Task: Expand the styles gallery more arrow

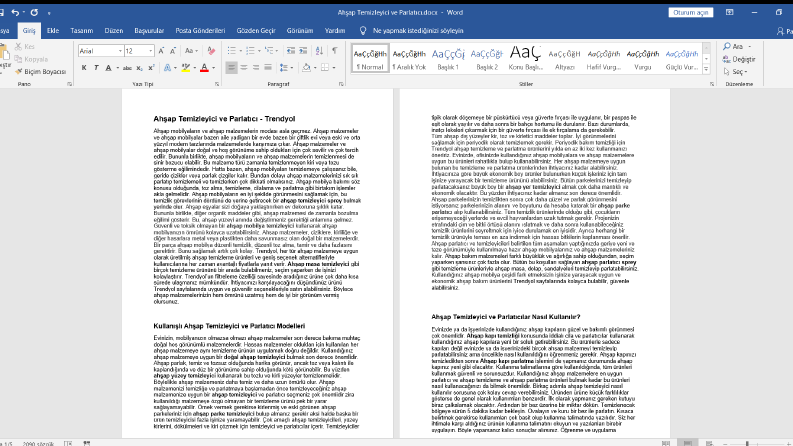Action: (707, 69)
